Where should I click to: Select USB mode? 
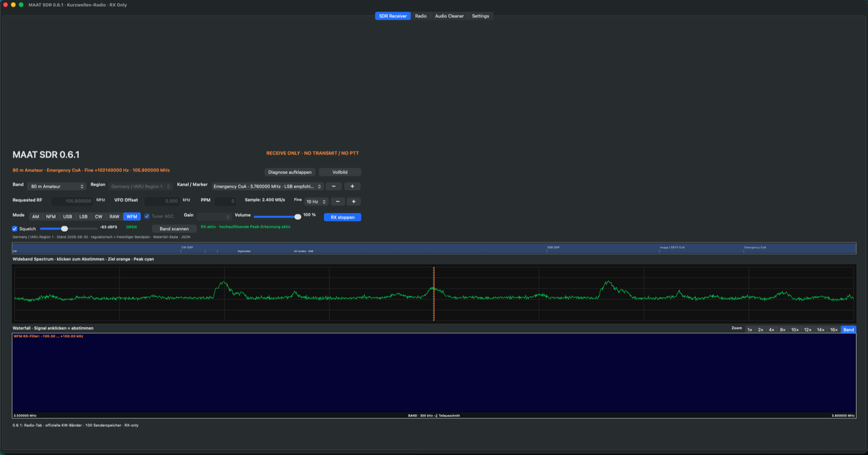point(68,216)
